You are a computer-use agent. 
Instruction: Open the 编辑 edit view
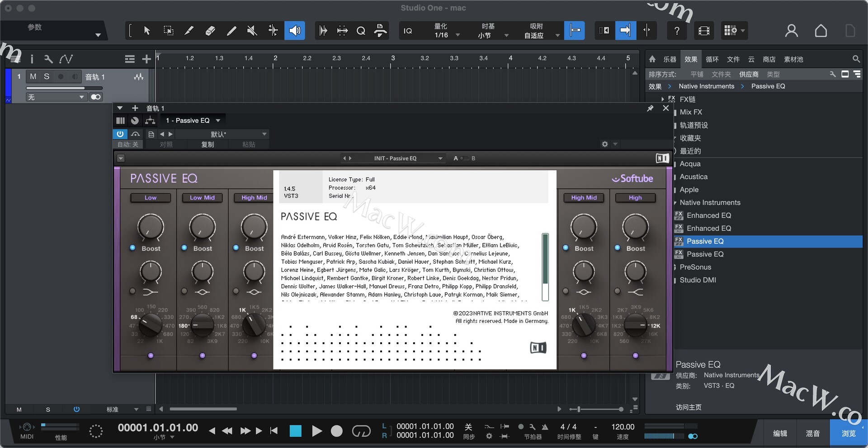click(x=780, y=433)
